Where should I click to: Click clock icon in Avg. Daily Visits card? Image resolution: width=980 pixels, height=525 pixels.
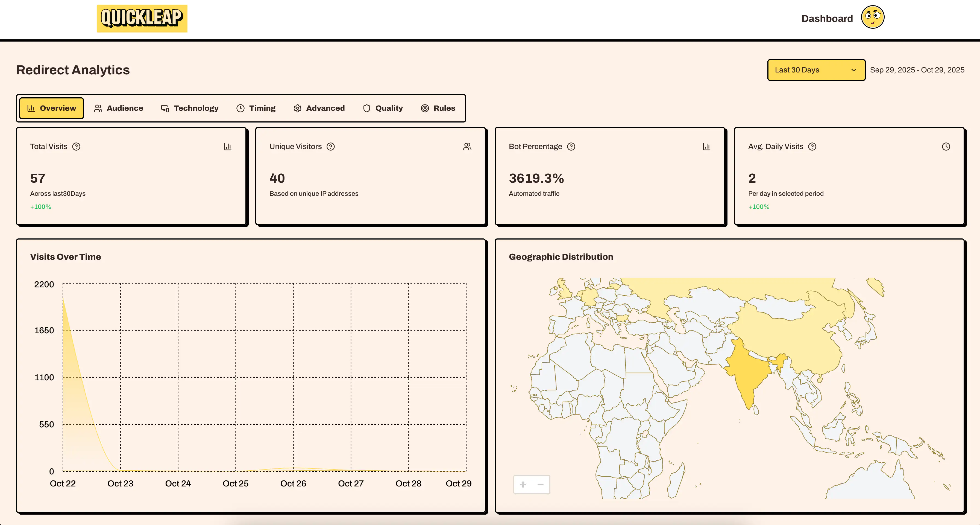click(x=946, y=147)
